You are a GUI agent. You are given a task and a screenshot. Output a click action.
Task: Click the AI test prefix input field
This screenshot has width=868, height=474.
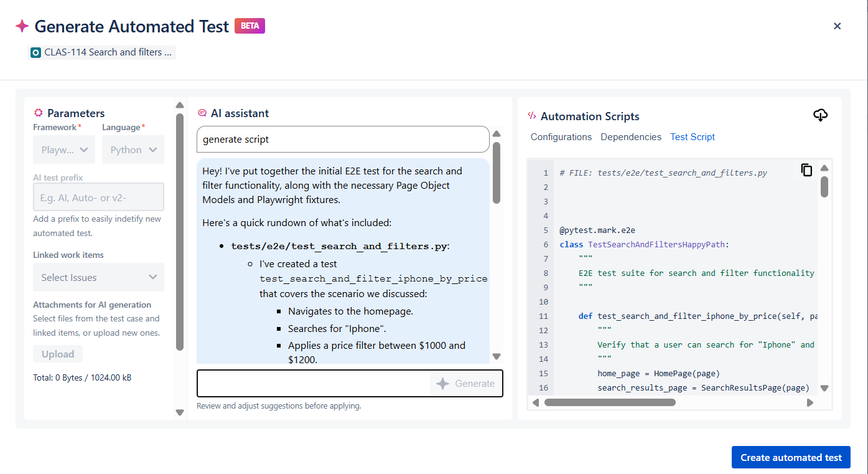(98, 197)
